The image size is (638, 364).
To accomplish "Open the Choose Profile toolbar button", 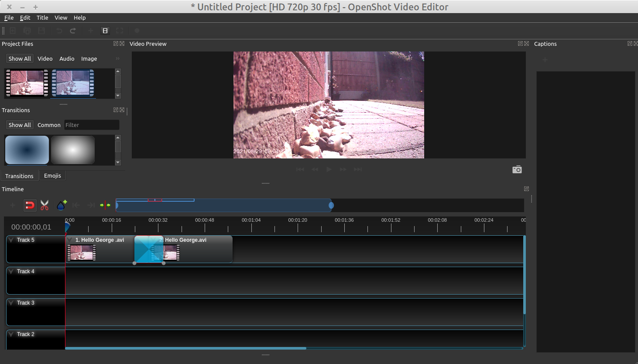I will tap(105, 31).
